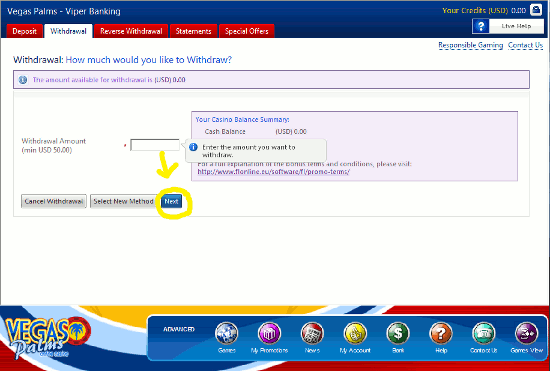Open the Games globe icon
The height and width of the screenshot is (371, 550).
click(x=227, y=333)
